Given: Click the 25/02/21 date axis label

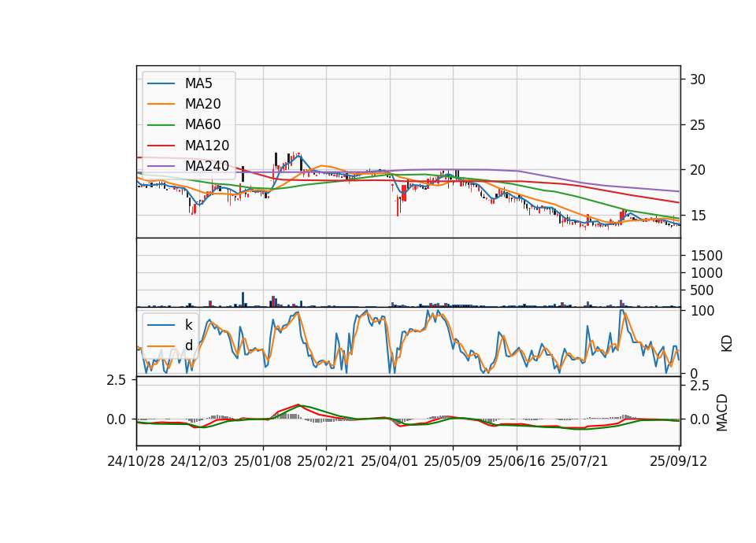Looking at the screenshot, I should coord(326,461).
